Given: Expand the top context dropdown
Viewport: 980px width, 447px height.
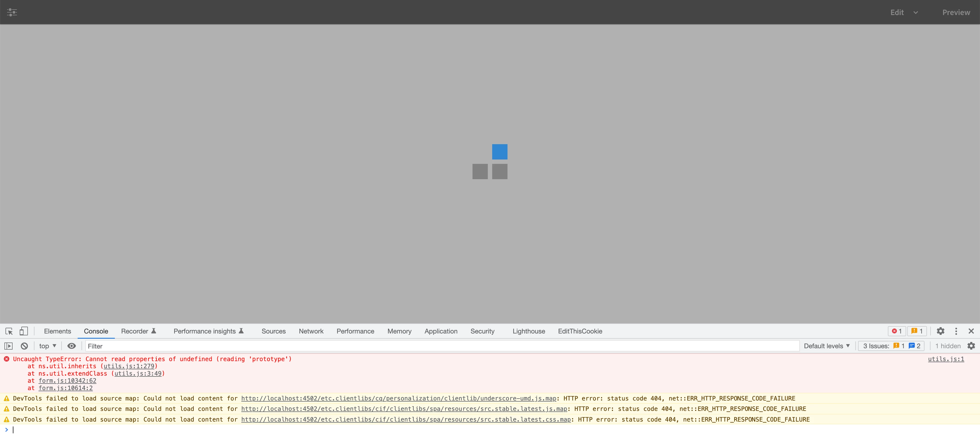Looking at the screenshot, I should click(48, 346).
